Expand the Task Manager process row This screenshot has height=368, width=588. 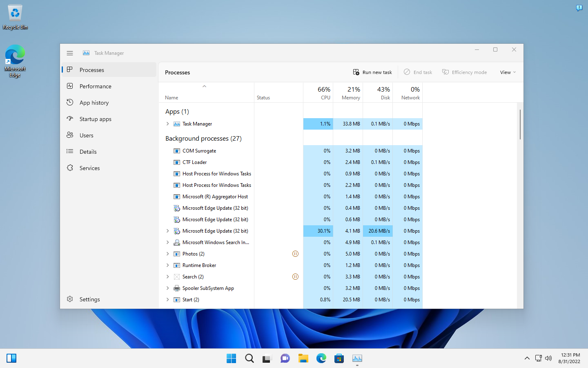(167, 123)
